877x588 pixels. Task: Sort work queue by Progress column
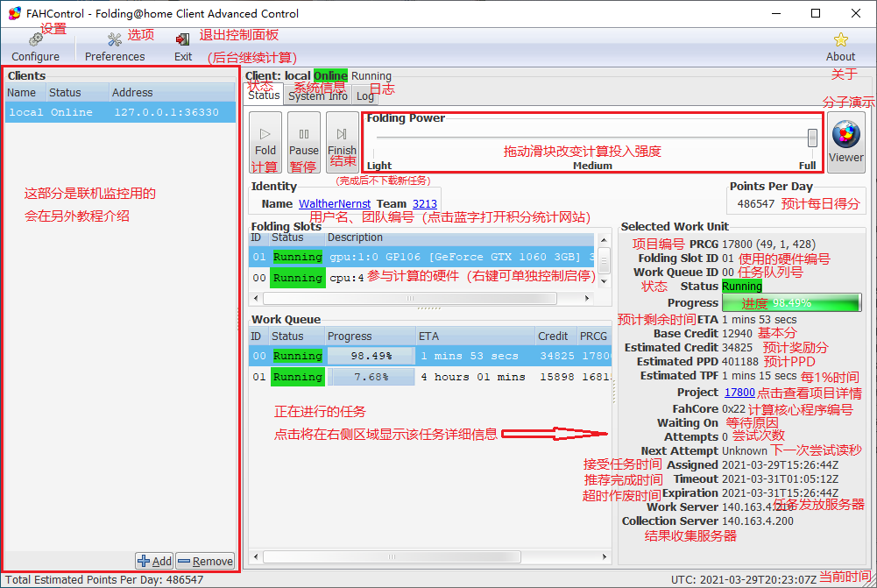coord(370,337)
